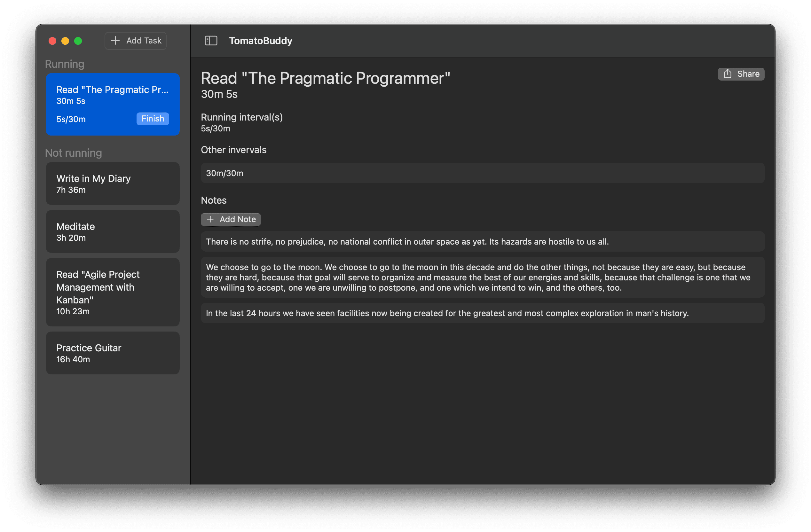
Task: Add a new note
Action: click(x=231, y=219)
